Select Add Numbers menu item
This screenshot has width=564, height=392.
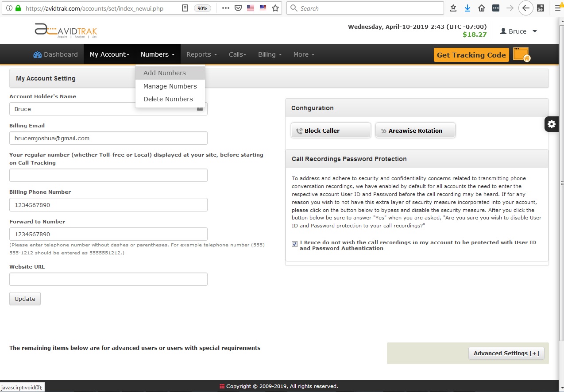click(x=170, y=73)
